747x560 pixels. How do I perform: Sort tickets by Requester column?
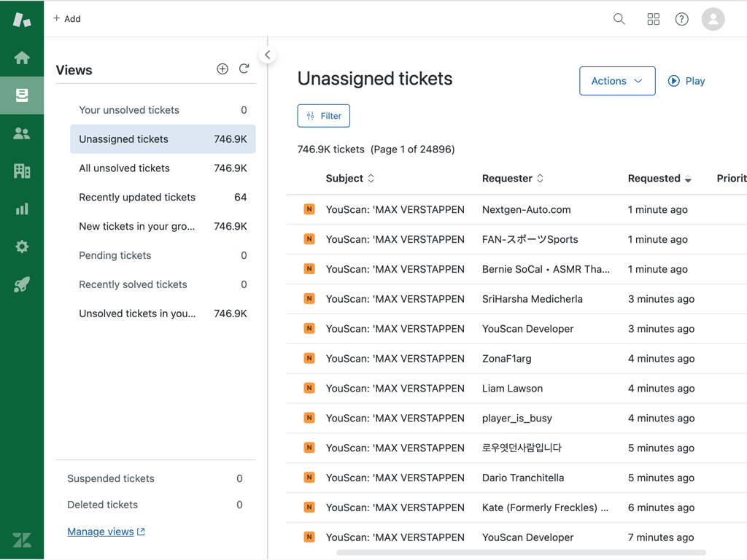(513, 179)
